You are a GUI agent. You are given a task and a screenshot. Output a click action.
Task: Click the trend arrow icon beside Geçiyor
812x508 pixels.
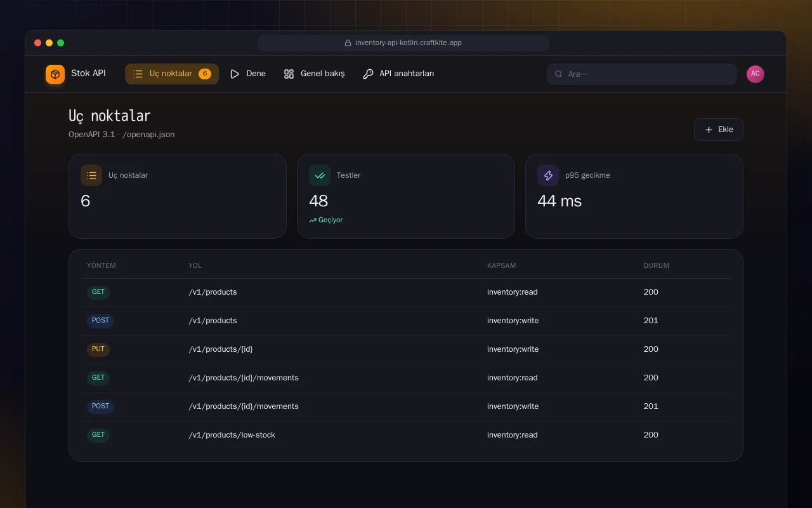312,220
